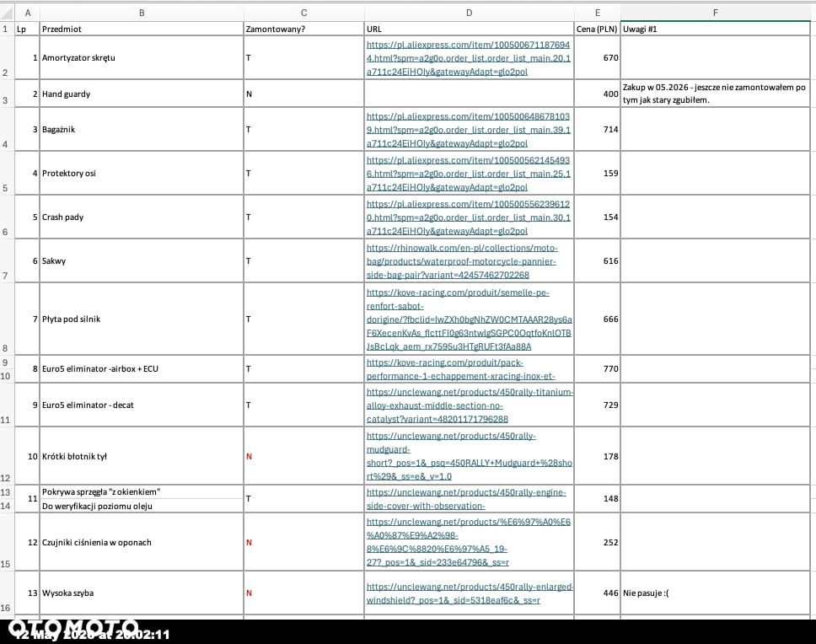Open the rhinowalk link for Sakwy
Viewport: 816px width, 644px height.
462,261
